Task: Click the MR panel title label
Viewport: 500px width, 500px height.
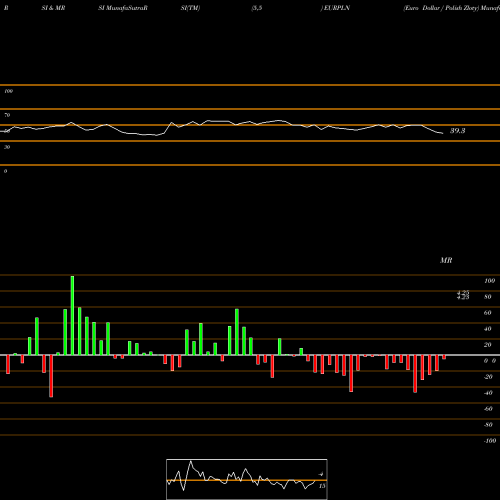Action: pos(446,260)
